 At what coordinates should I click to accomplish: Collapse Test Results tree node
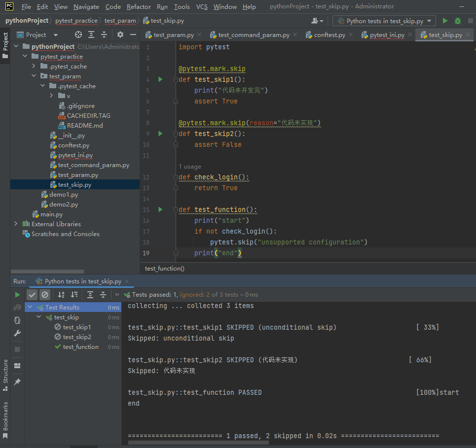30,307
